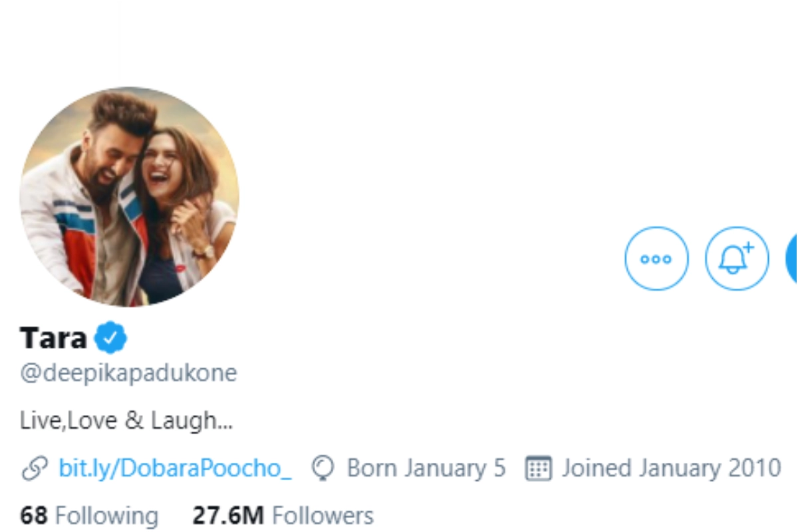Click the display name Tara
Viewport: 798px width, 532px height.
53,338
